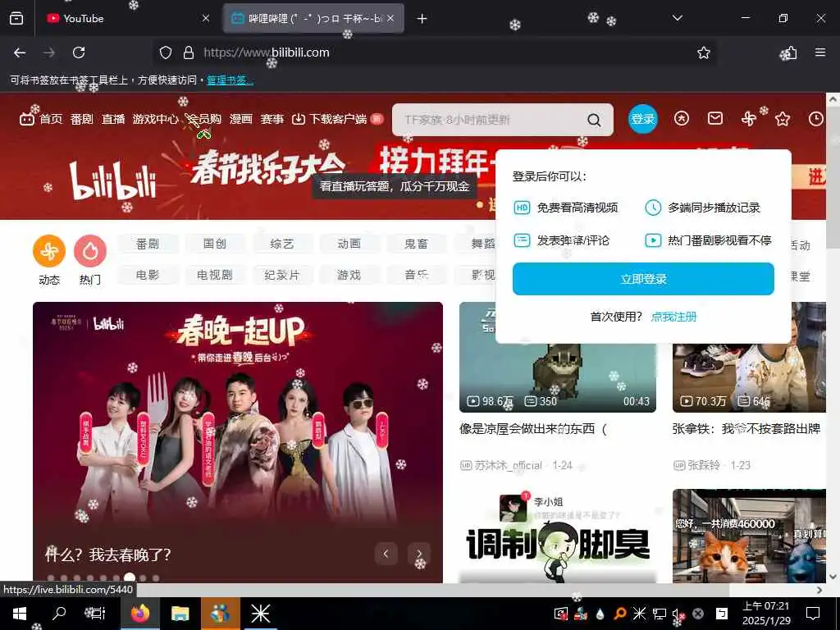Open the cat video with 一共消费460000
Image resolution: width=840 pixels, height=630 pixels.
749,536
